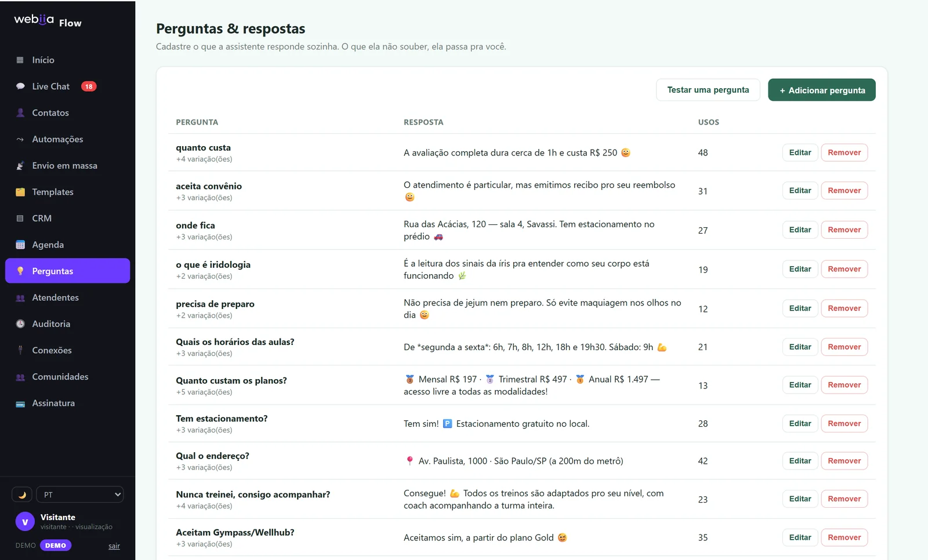Remove the 'aceita convênio' question
This screenshot has height=560, width=928.
point(844,191)
